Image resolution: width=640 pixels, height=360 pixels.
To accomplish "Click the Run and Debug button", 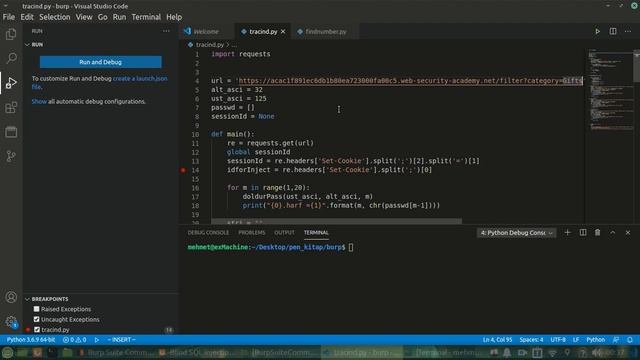I will coord(100,62).
